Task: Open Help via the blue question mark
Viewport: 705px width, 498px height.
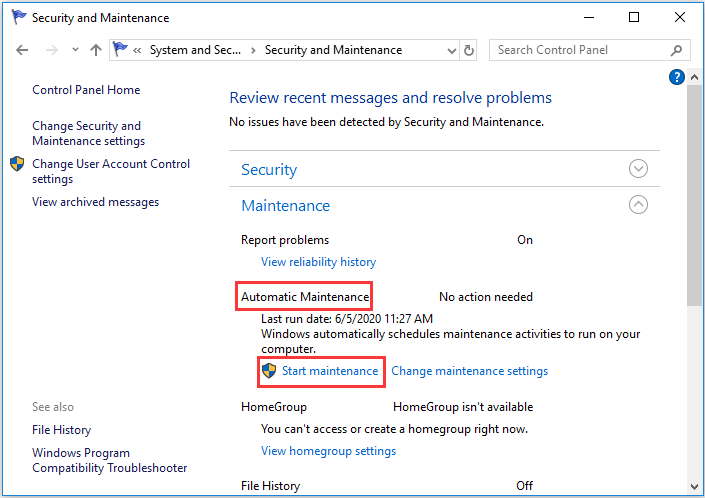Action: coord(676,77)
